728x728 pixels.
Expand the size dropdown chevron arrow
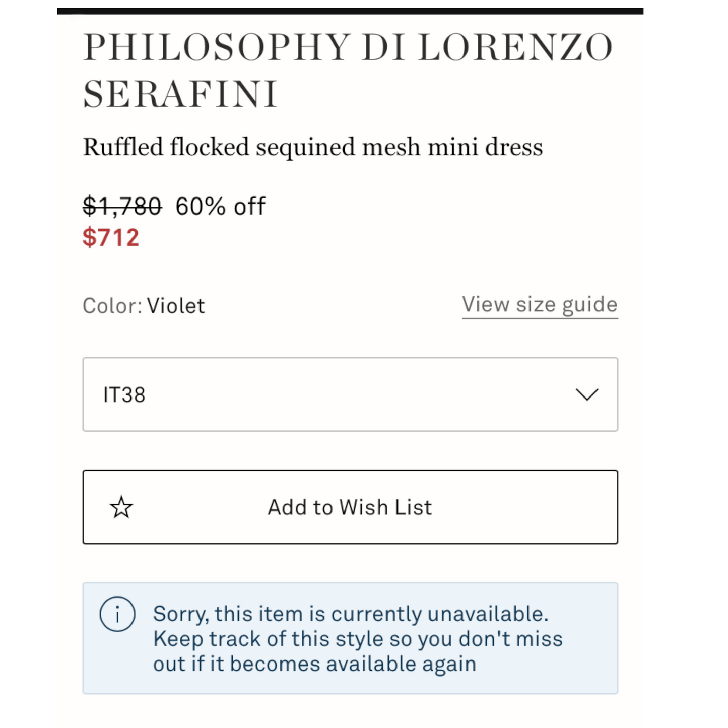[587, 394]
